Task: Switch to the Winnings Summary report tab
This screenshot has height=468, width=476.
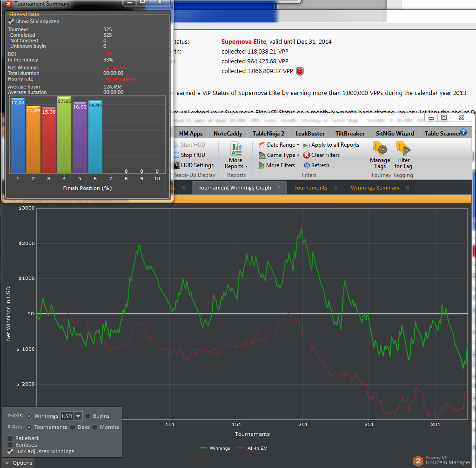Action: [375, 188]
